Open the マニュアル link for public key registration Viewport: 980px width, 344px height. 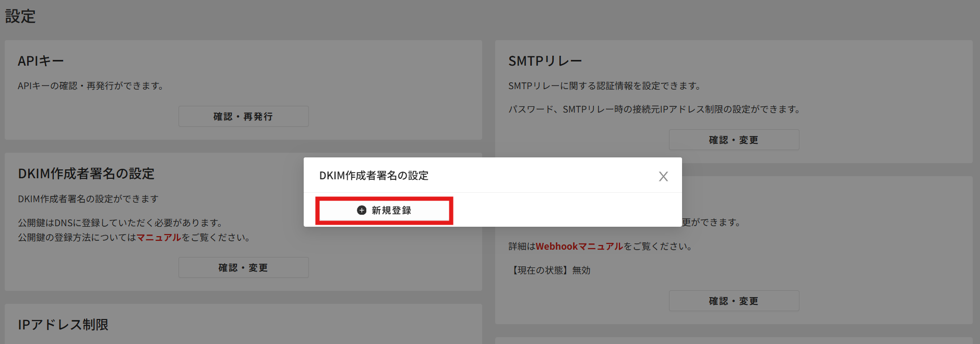point(159,238)
